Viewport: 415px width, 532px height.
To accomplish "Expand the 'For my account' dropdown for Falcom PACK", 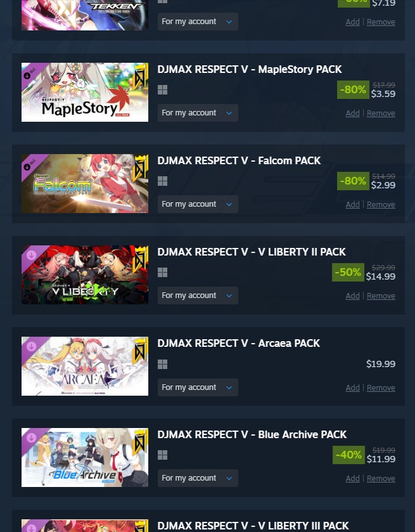I will [198, 204].
